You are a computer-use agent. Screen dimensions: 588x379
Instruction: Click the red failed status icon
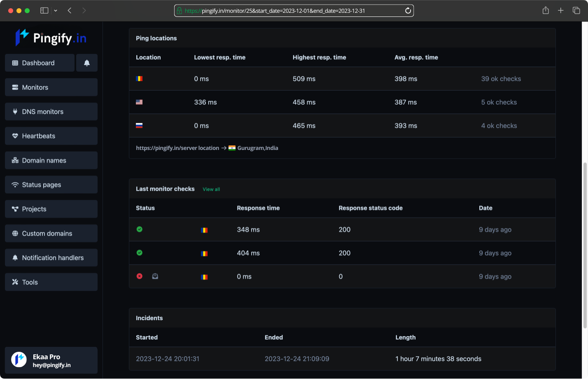click(140, 276)
